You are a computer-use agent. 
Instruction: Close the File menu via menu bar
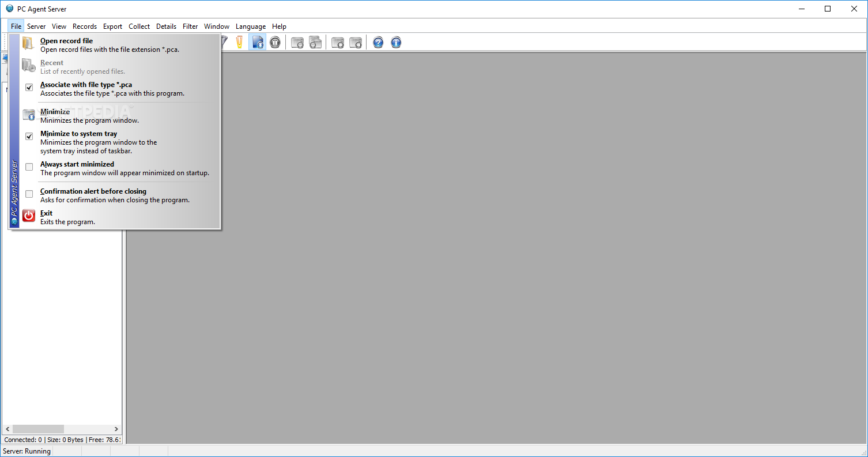[x=16, y=26]
